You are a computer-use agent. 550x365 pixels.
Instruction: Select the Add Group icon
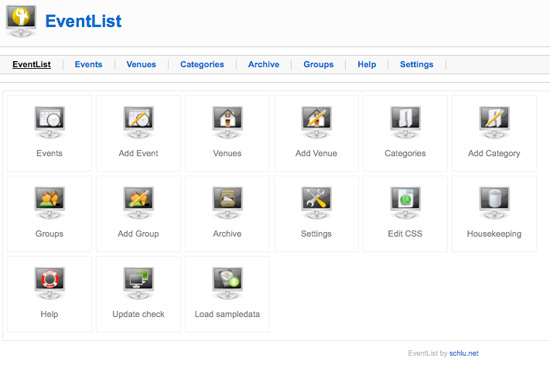pos(139,203)
